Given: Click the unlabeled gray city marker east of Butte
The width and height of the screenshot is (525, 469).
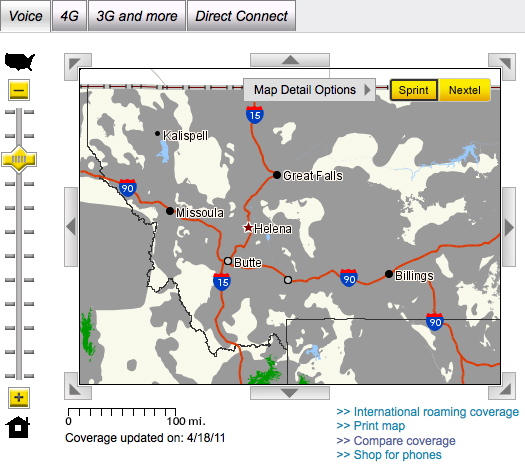Looking at the screenshot, I should (x=288, y=280).
